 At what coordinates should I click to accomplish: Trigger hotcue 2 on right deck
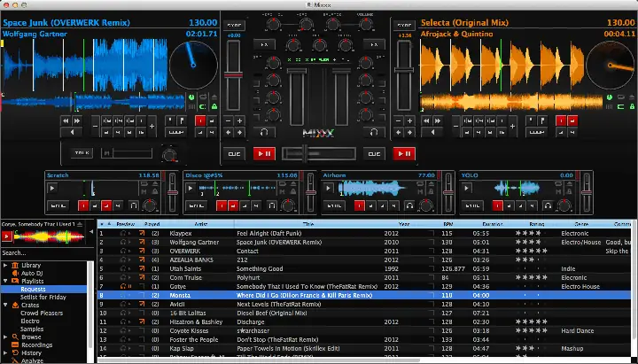point(572,120)
